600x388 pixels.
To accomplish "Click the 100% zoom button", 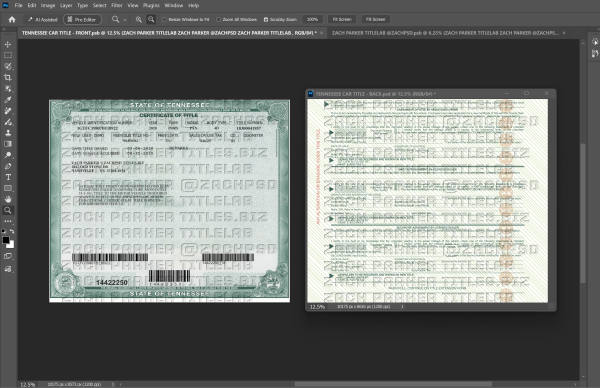I will (x=312, y=19).
